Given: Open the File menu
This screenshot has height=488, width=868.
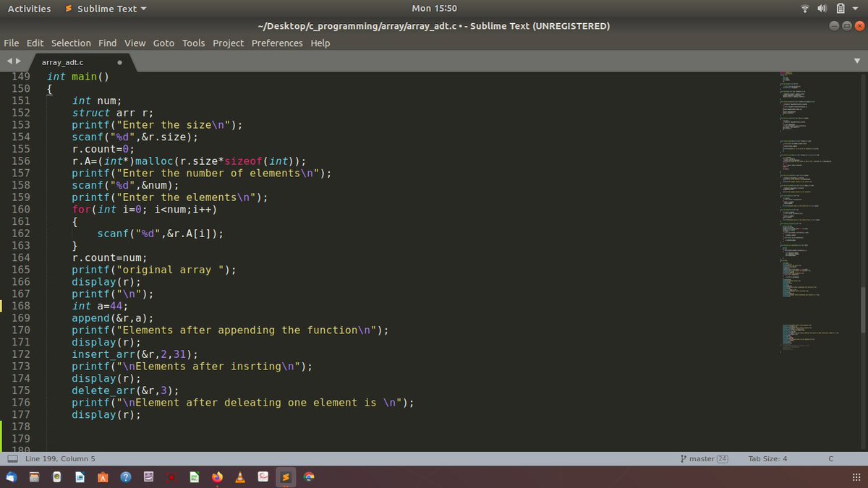Looking at the screenshot, I should point(12,43).
